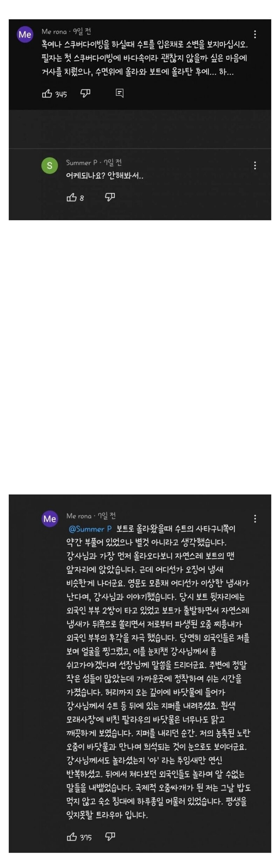This screenshot has width=280, height=868.
Task: Like Me rona's top comment with 345 likes
Action: coord(47,94)
